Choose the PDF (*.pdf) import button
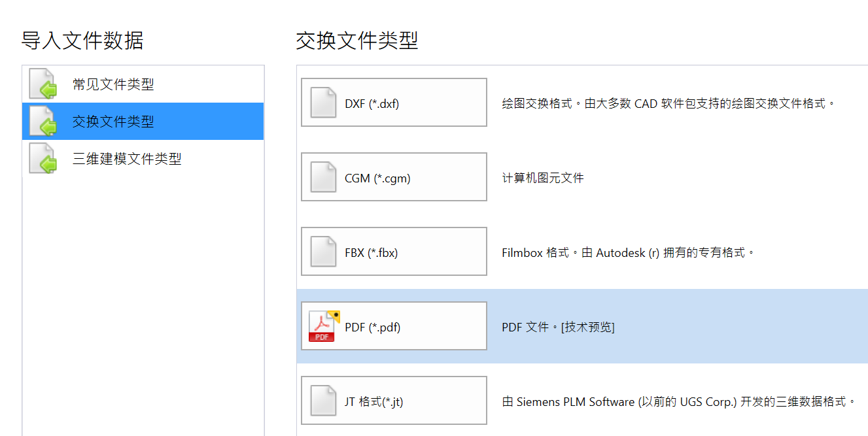 tap(394, 326)
